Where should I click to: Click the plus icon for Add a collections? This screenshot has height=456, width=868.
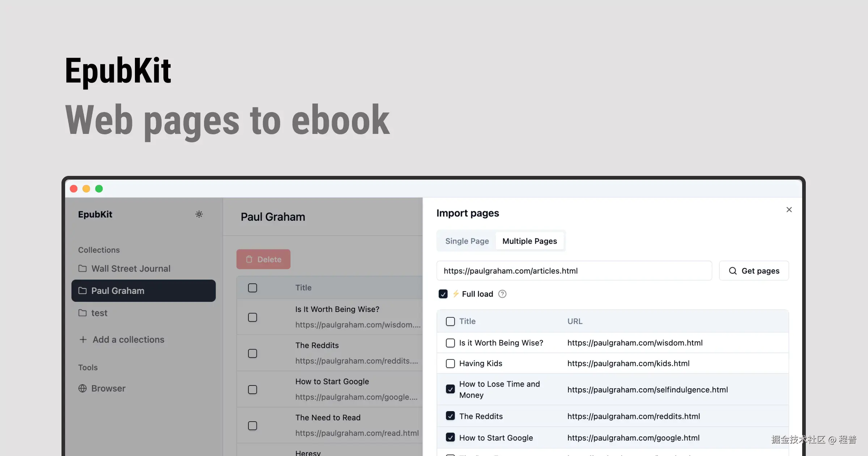tap(83, 339)
